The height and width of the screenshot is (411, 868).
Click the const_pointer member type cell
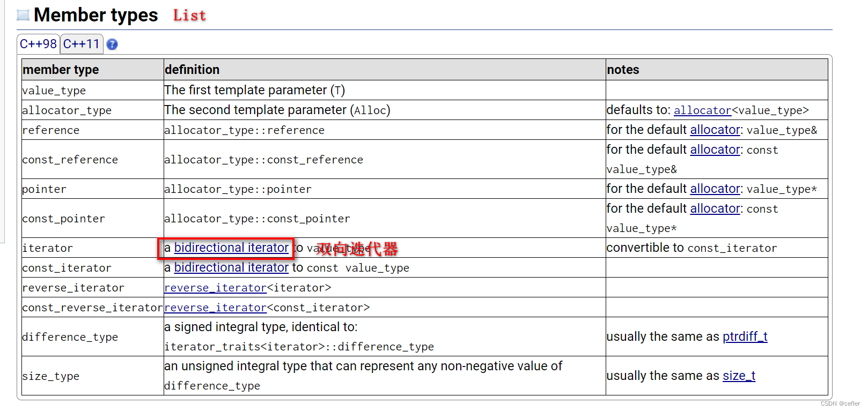[92, 218]
